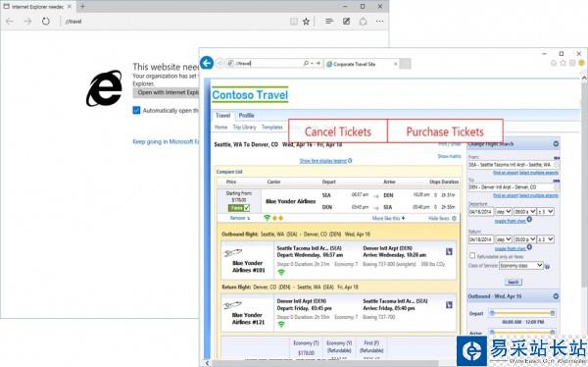
Task: Click Depart slider right handle
Action: pos(553,312)
